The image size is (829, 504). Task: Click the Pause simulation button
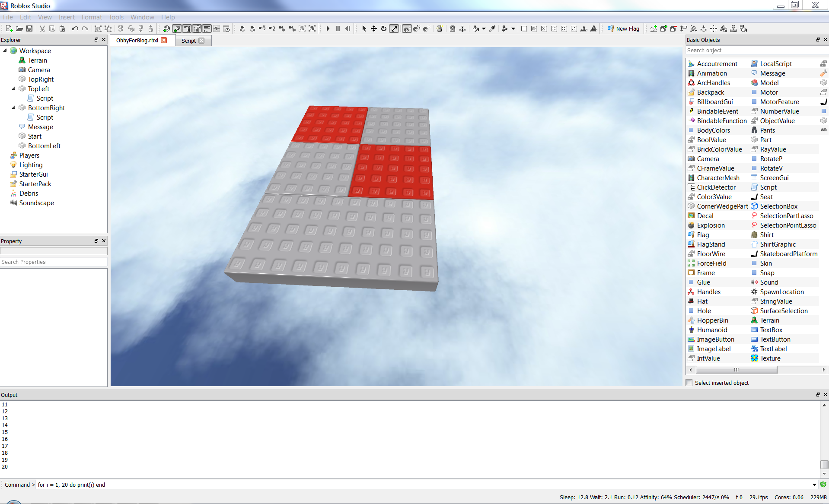click(x=338, y=29)
